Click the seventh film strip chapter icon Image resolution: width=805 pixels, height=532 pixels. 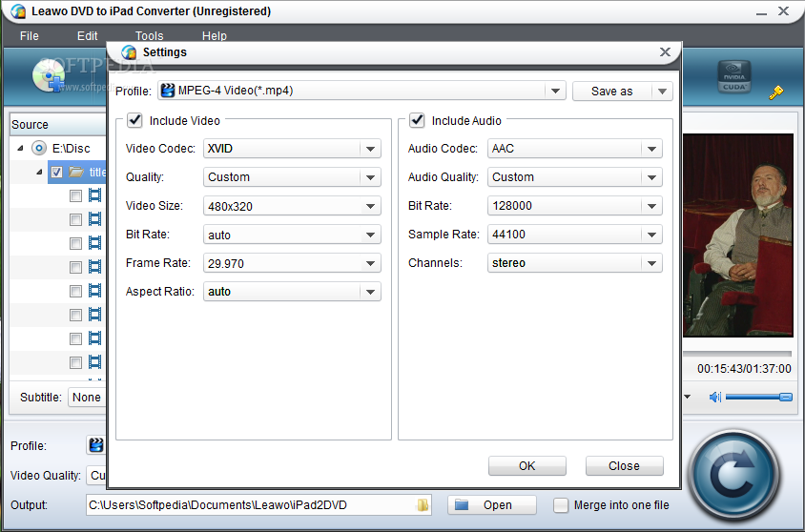click(x=95, y=338)
